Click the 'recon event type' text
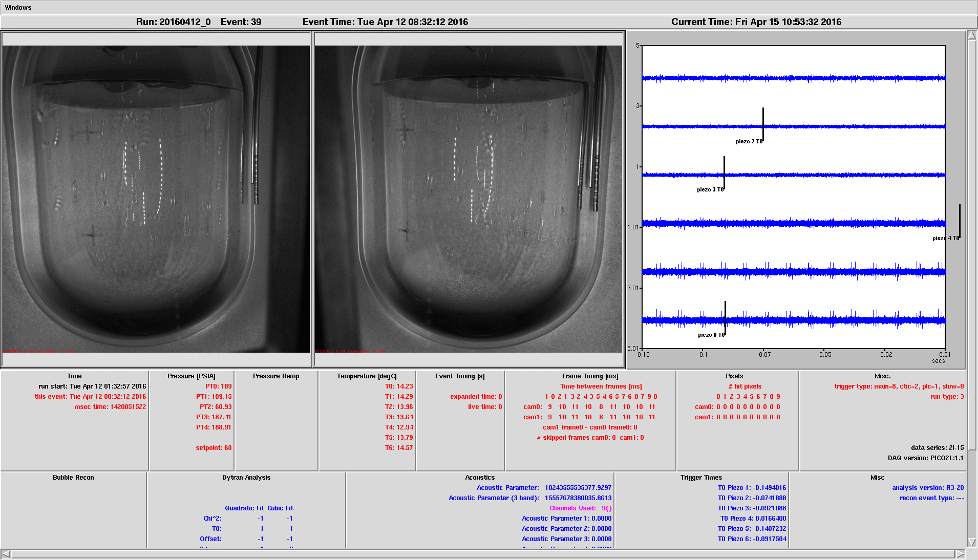Screen dimensions: 978x560 [932, 498]
